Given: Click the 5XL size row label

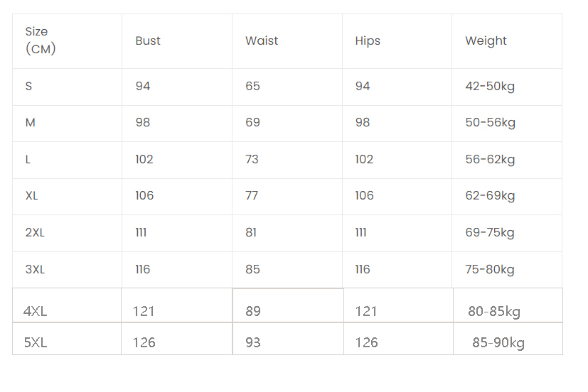Looking at the screenshot, I should coord(36,342).
